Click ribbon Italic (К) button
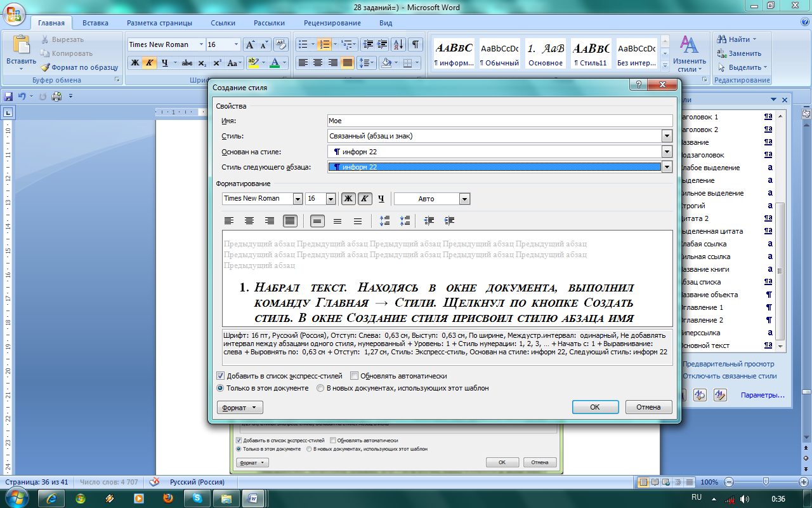Screen dimensions: 812x508 point(149,63)
